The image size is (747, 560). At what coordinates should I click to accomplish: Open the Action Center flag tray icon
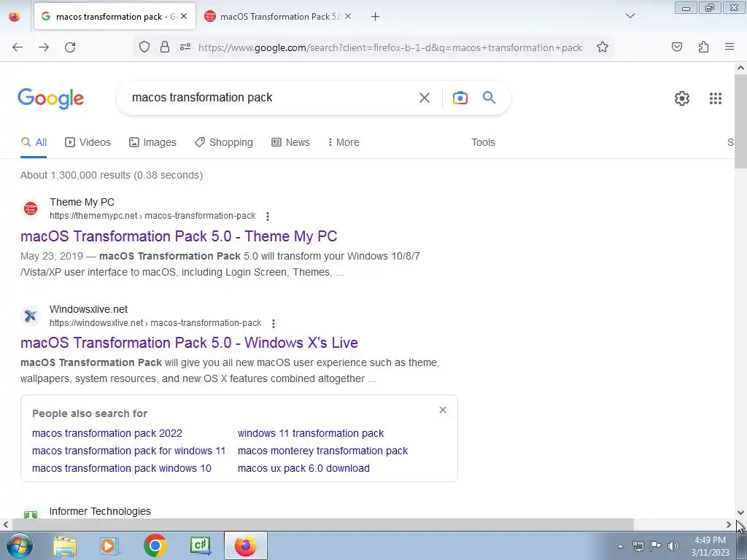coord(656,546)
